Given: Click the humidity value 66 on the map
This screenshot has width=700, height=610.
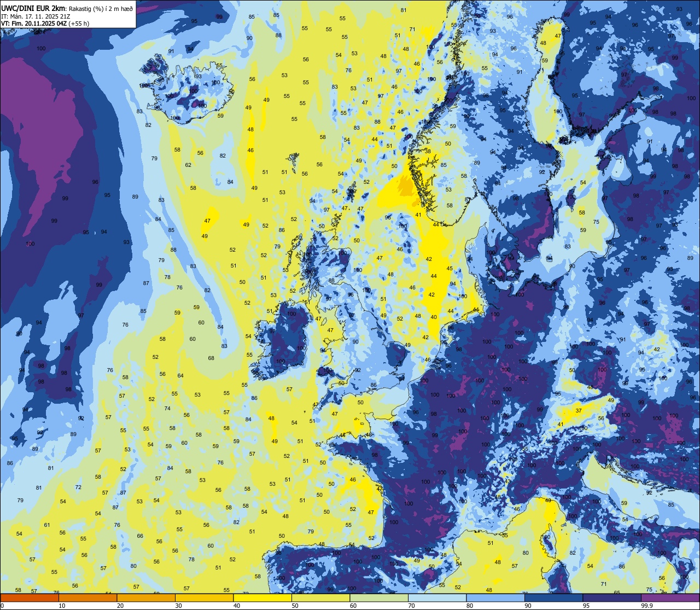Looking at the screenshot, I should tap(140, 536).
